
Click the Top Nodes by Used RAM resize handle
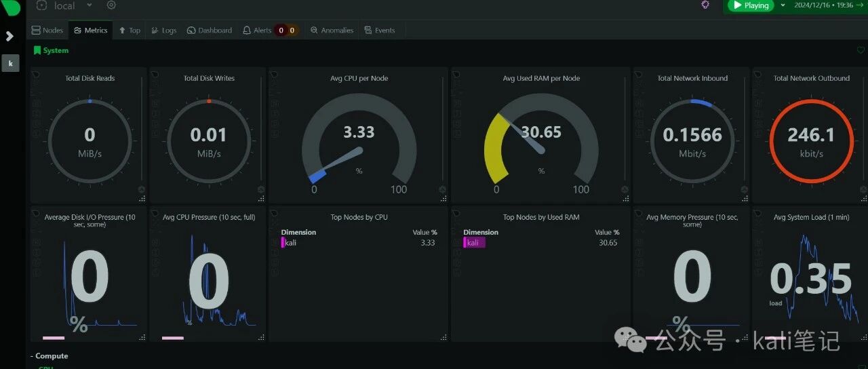tap(626, 337)
